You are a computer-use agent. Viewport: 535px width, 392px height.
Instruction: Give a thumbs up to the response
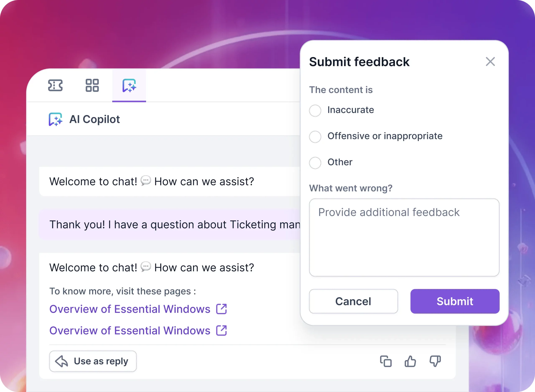tap(411, 361)
